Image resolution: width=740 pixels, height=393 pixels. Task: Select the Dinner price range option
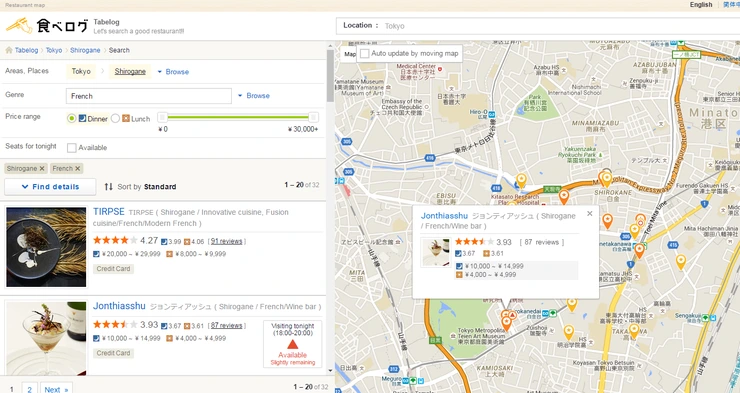pos(71,118)
